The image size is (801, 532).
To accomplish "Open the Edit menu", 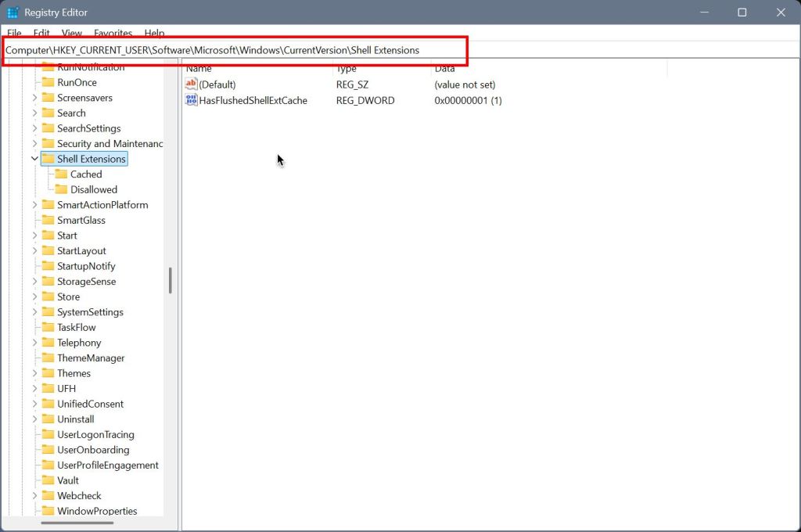I will pos(41,33).
